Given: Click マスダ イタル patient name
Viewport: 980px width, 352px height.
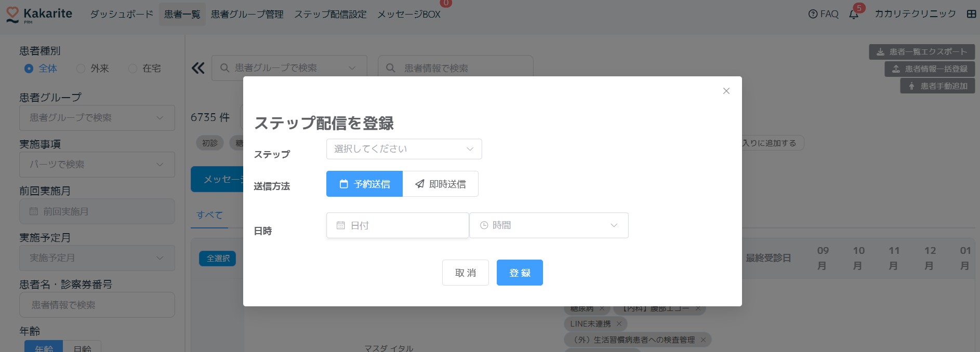Looking at the screenshot, I should point(389,348).
